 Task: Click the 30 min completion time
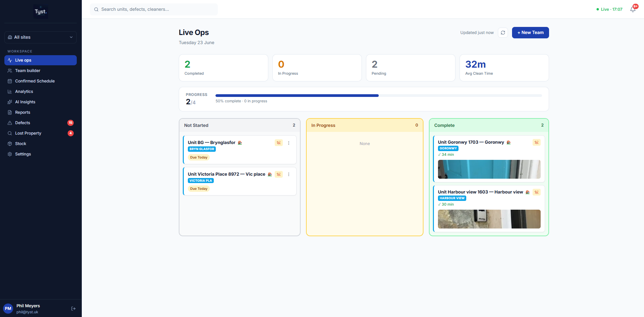tap(446, 205)
